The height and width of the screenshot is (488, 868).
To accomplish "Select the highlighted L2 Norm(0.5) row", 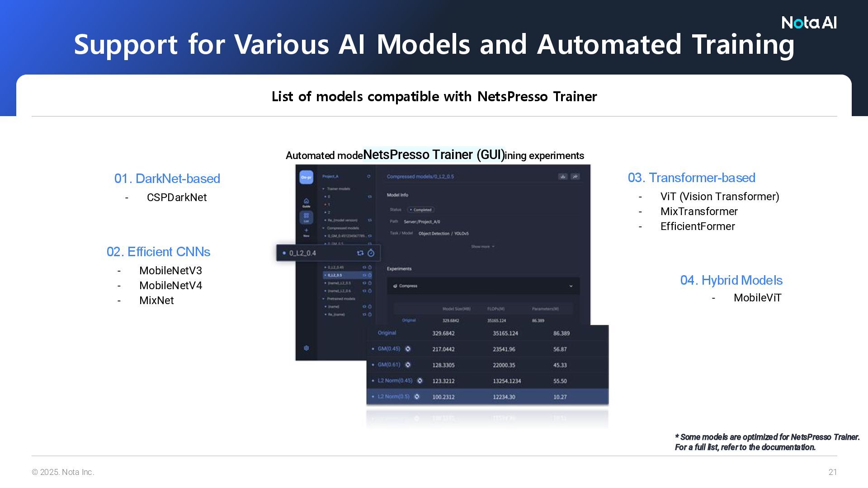I will 393,397.
